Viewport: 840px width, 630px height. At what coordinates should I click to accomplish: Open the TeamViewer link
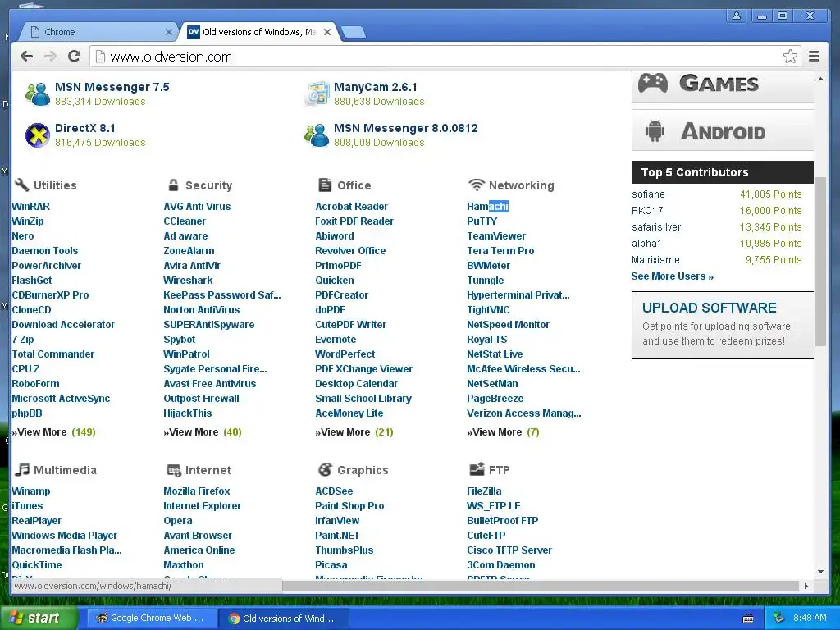click(x=496, y=235)
